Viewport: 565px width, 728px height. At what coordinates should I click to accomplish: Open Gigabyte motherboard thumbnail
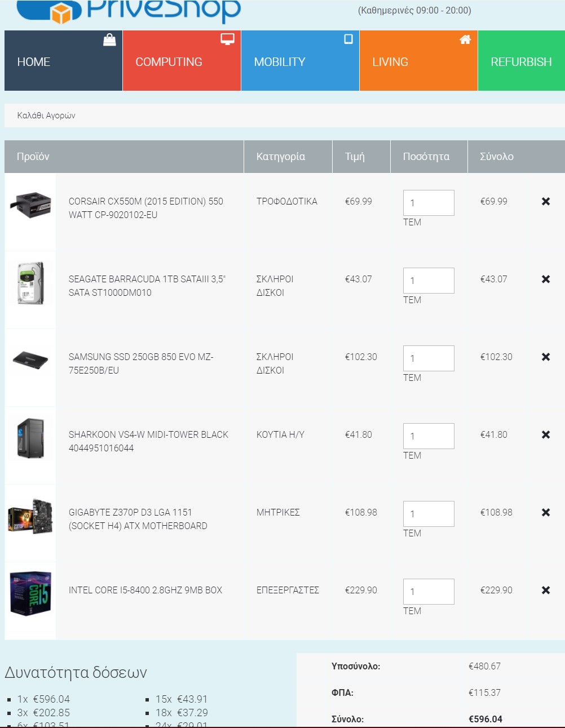point(30,516)
